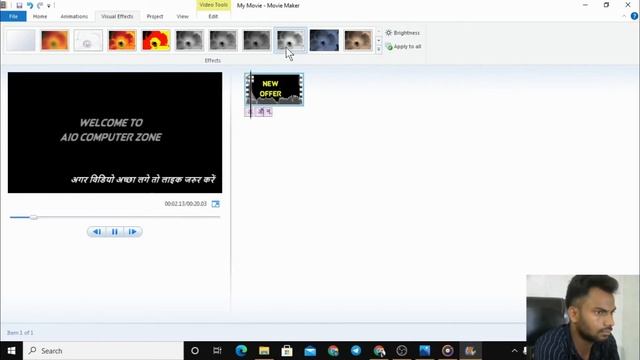Click the Windows Start button

[11, 351]
